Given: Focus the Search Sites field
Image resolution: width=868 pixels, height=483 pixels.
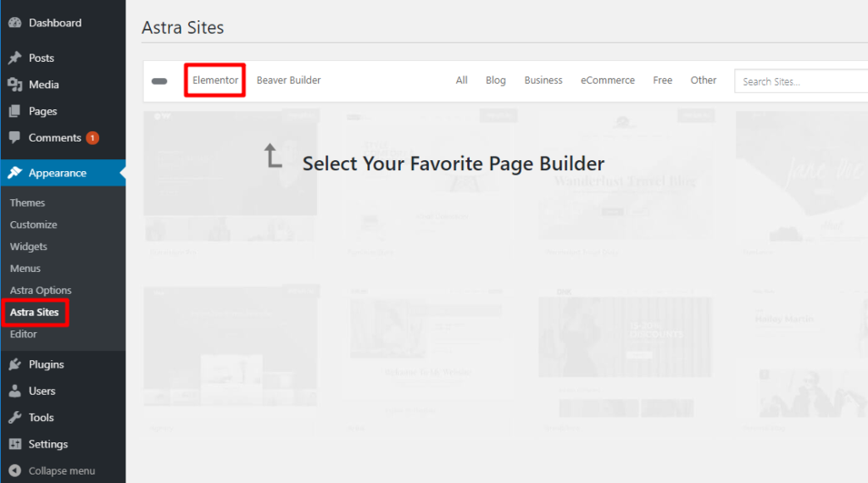Looking at the screenshot, I should (801, 81).
